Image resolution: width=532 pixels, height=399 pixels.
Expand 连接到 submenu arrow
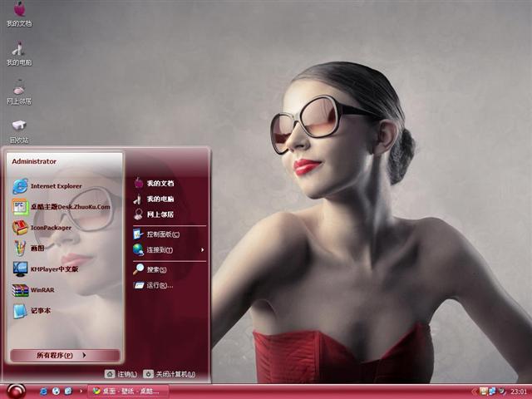[x=203, y=250]
